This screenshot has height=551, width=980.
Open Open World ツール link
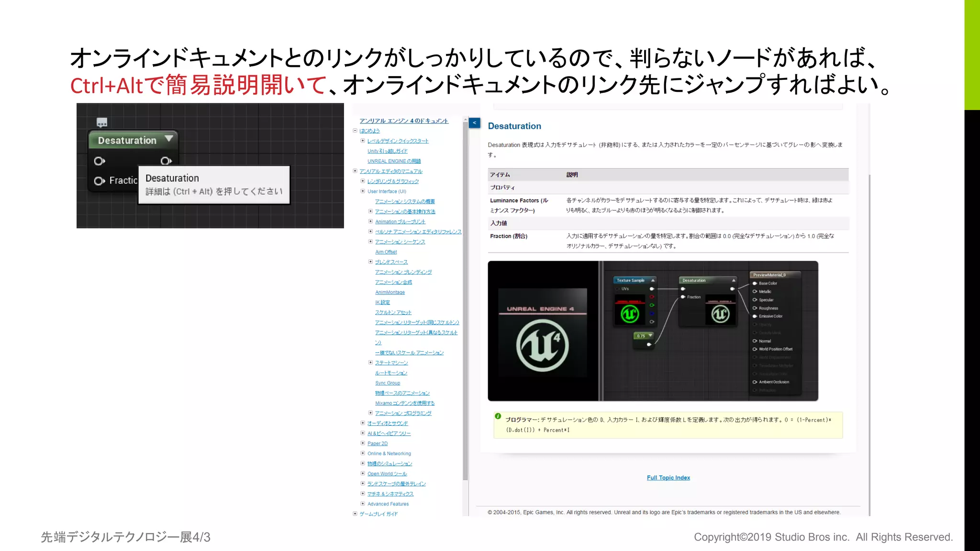click(x=387, y=474)
